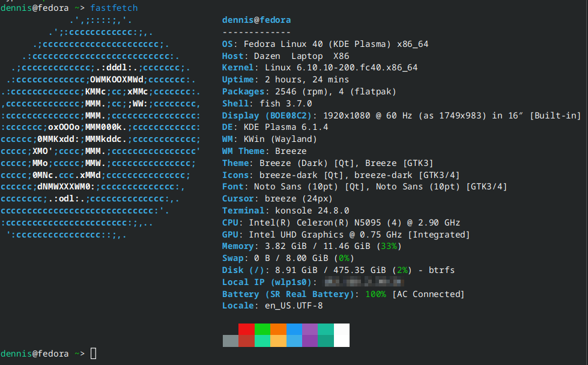Click the bright red color block
588x365 pixels.
246,330
